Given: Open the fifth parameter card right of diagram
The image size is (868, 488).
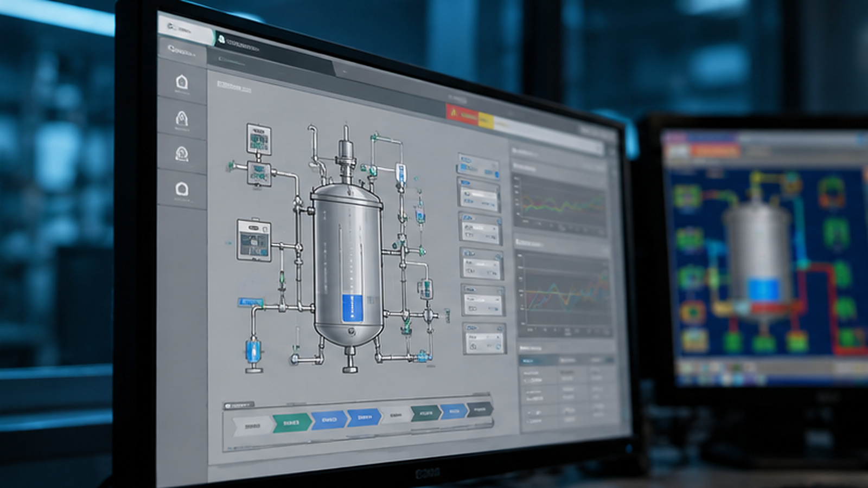Looking at the screenshot, I should click(x=483, y=300).
